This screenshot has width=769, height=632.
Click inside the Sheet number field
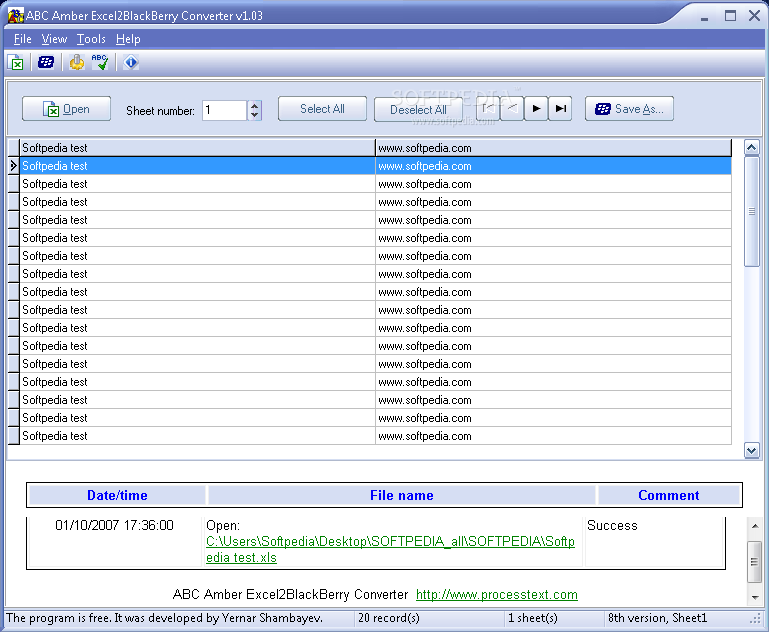(225, 110)
